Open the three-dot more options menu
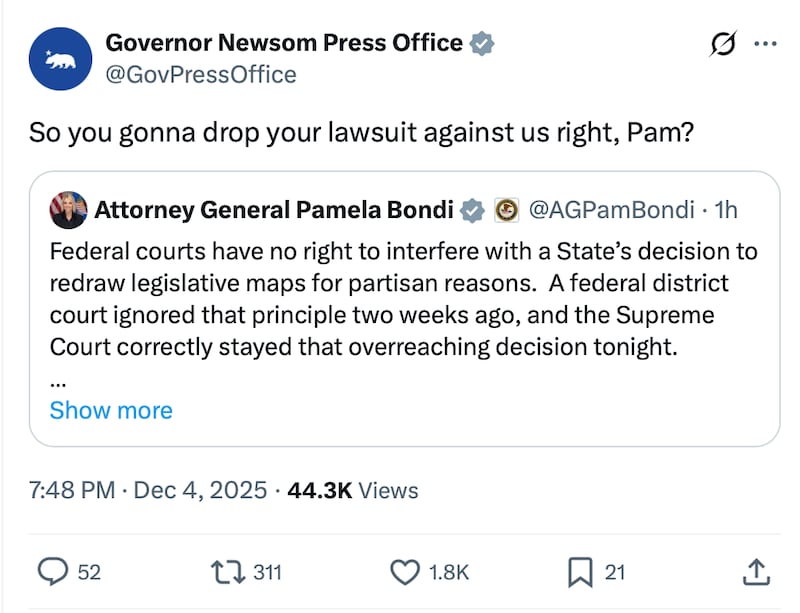The height and width of the screenshot is (613, 800). pyautogui.click(x=766, y=43)
